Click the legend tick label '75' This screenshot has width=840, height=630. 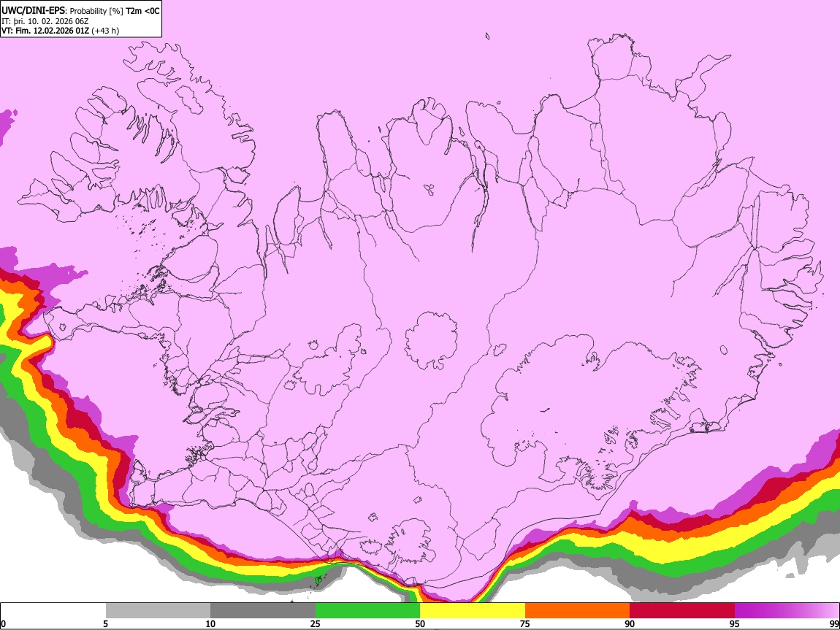tap(525, 624)
